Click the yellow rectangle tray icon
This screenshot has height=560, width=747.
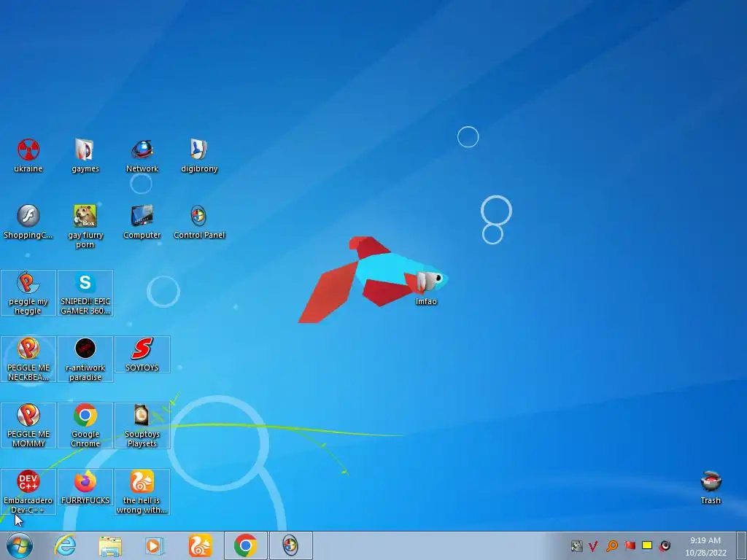click(647, 545)
